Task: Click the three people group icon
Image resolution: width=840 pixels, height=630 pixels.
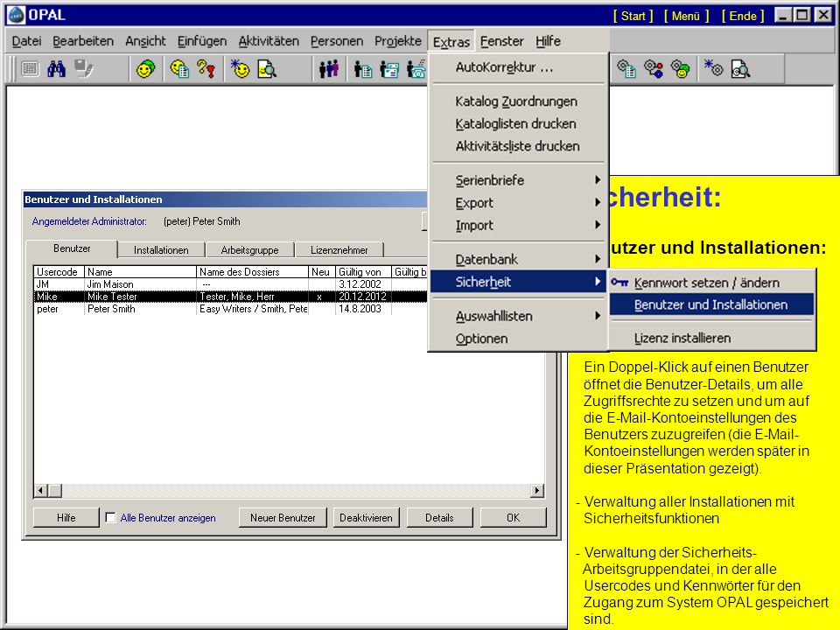Action: coord(329,68)
